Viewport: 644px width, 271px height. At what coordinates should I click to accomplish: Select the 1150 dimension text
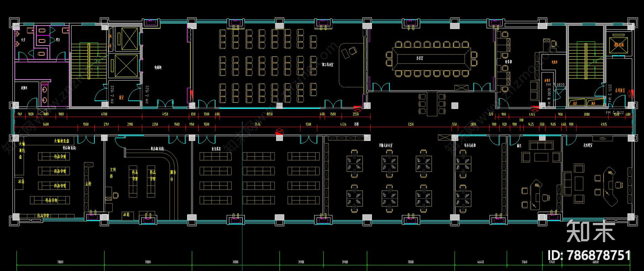(192, 124)
